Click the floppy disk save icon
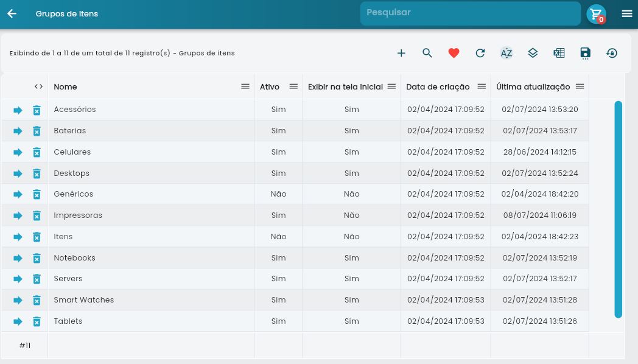Viewport: 638px width, 364px height. (x=585, y=53)
